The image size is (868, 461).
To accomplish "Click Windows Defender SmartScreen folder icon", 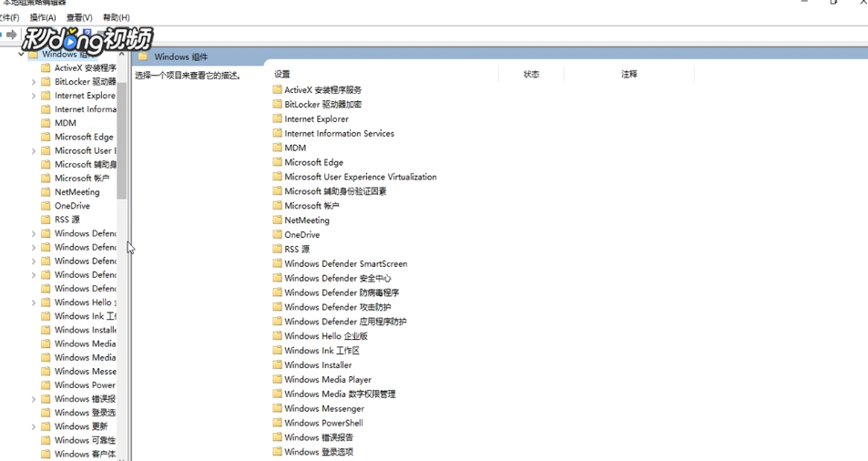I will [277, 263].
